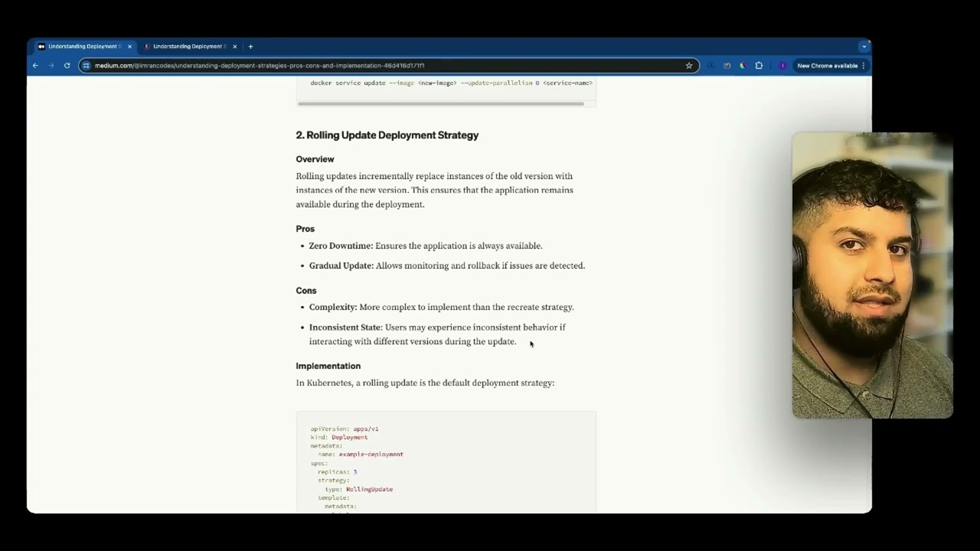This screenshot has width=980, height=551.
Task: Click the Gradual Update bullet text
Action: [447, 266]
